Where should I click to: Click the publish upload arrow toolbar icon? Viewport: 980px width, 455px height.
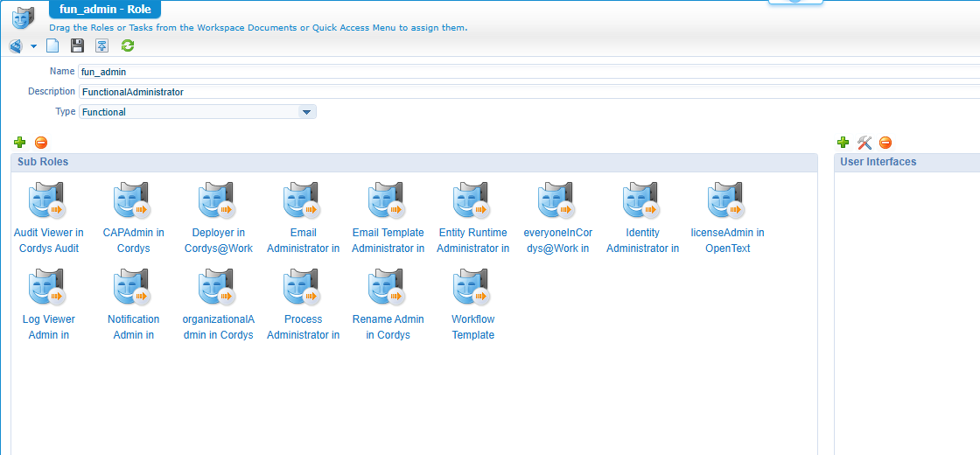102,45
